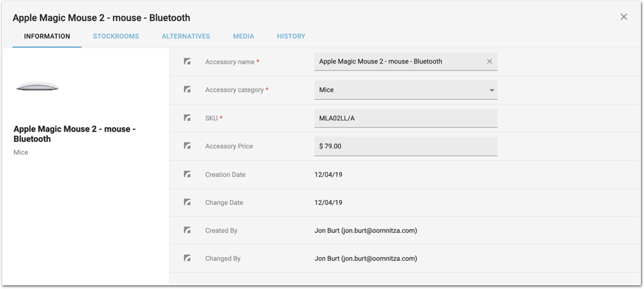This screenshot has width=644, height=289.
Task: Select the Information tab
Action: pyautogui.click(x=47, y=36)
